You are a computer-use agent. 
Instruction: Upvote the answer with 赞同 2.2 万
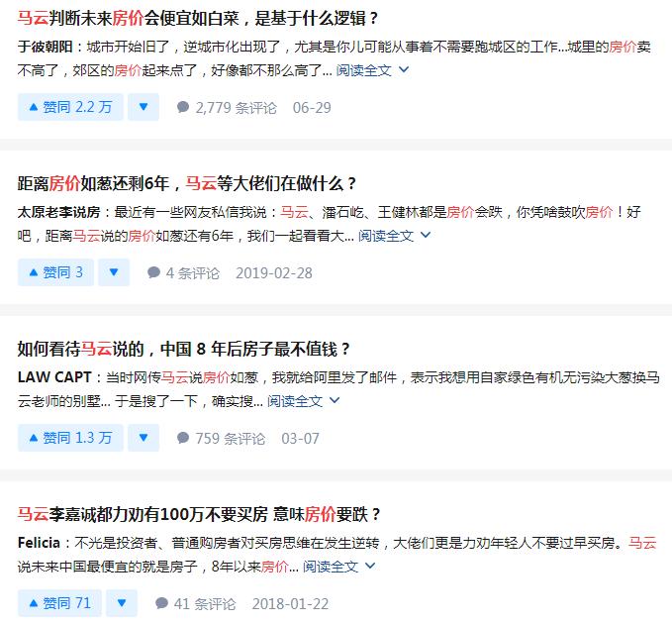[70, 107]
